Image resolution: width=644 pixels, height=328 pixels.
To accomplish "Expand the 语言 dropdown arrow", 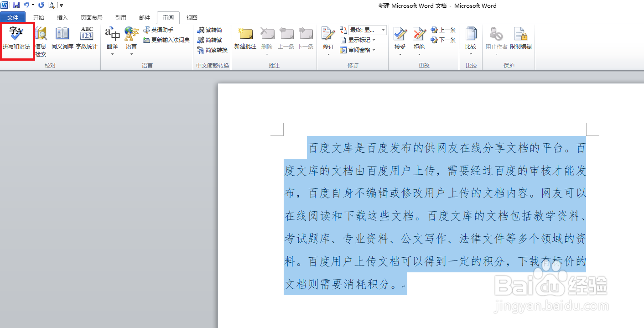I will click(131, 54).
